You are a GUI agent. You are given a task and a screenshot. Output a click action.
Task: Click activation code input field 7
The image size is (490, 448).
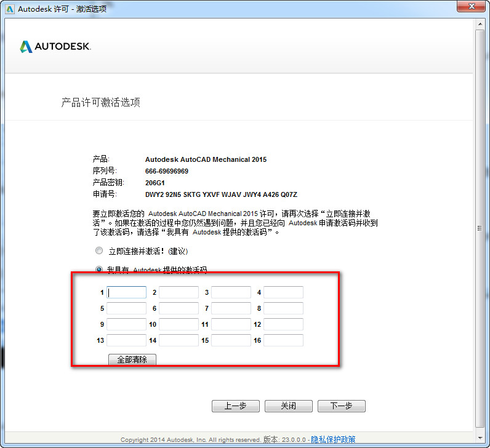click(231, 308)
